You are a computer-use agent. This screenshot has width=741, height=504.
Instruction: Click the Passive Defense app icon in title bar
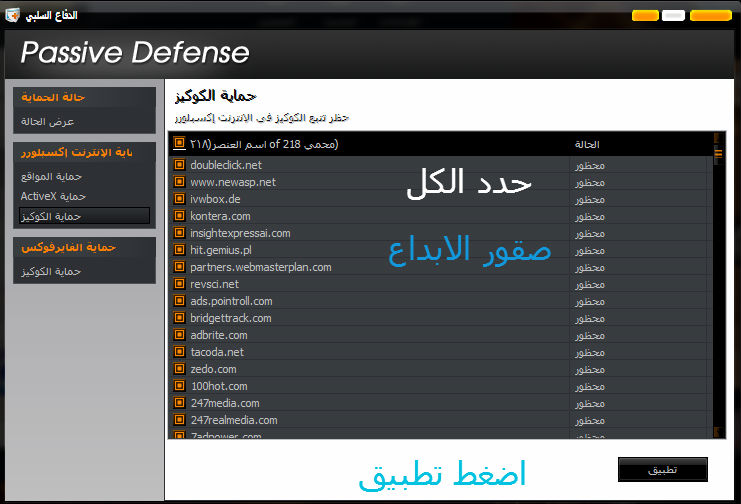pos(12,15)
